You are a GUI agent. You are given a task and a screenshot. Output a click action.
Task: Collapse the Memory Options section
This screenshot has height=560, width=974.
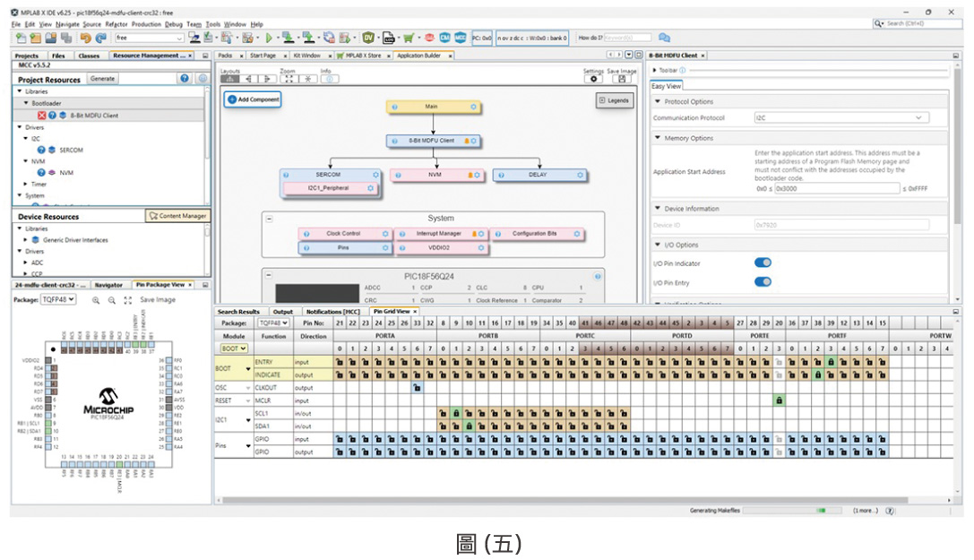coord(658,139)
